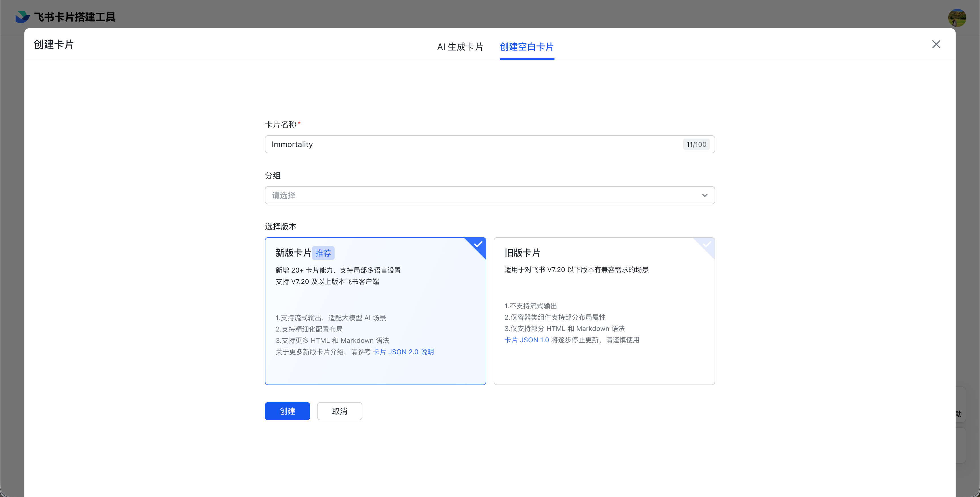Click the chevron arrow of the 分组 dropdown
This screenshot has width=980, height=497.
(705, 195)
